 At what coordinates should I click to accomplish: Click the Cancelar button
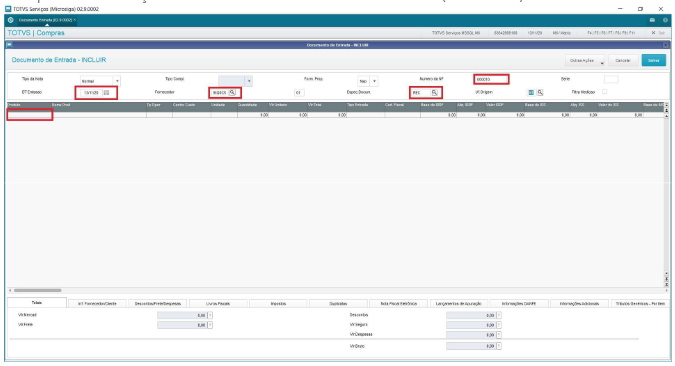pos(622,61)
